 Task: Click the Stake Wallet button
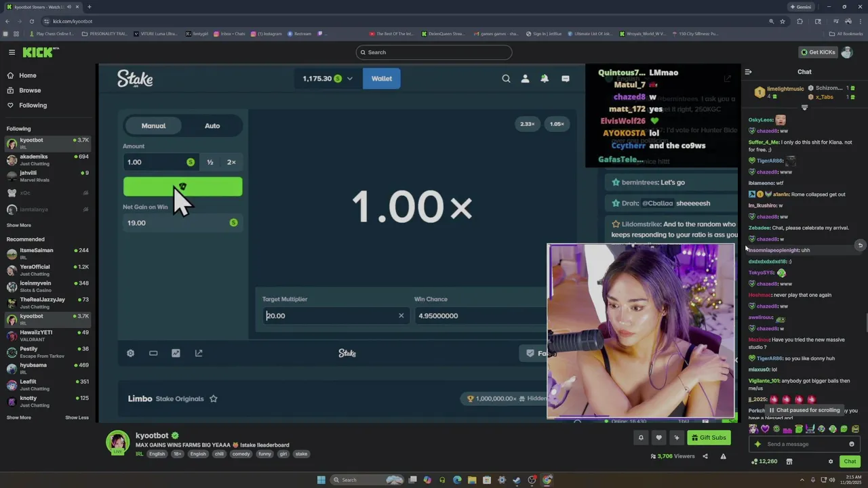coord(382,79)
